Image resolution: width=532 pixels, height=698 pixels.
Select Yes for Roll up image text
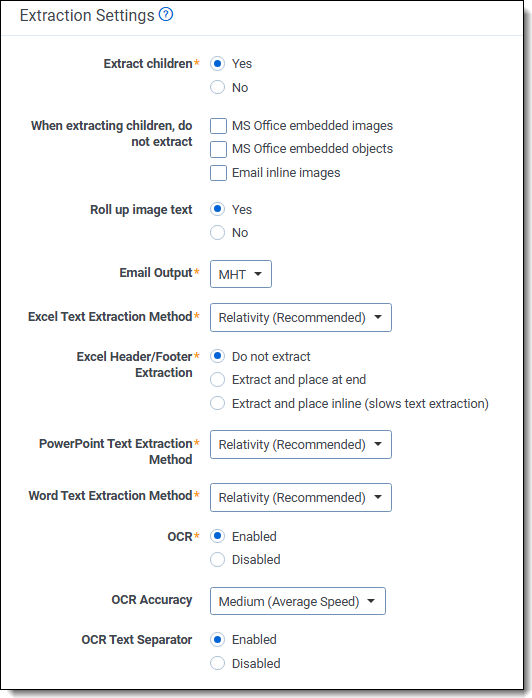[217, 209]
